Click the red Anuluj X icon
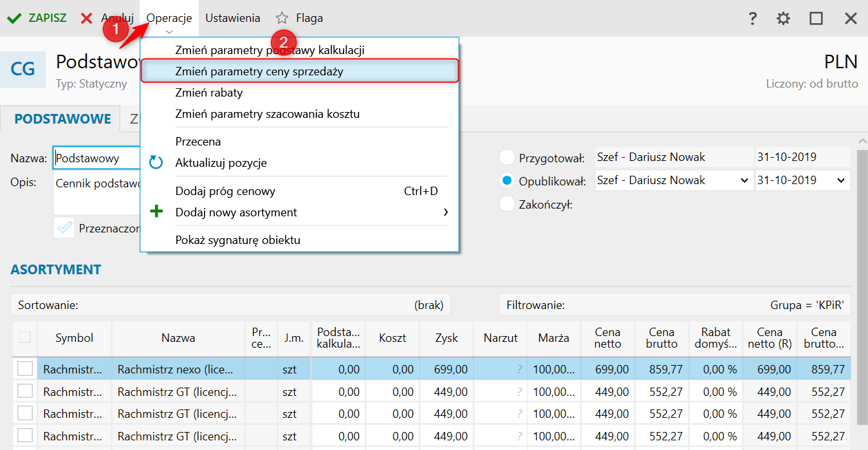The height and width of the screenshot is (450, 868). 86,18
